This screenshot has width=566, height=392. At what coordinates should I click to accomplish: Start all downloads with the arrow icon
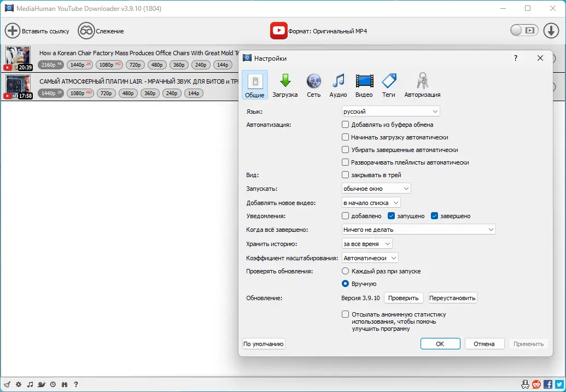tap(551, 31)
